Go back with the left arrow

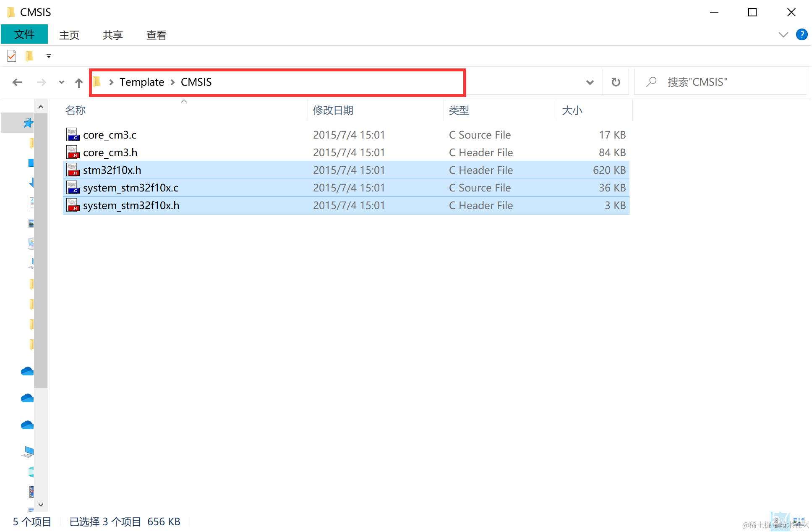pyautogui.click(x=17, y=82)
